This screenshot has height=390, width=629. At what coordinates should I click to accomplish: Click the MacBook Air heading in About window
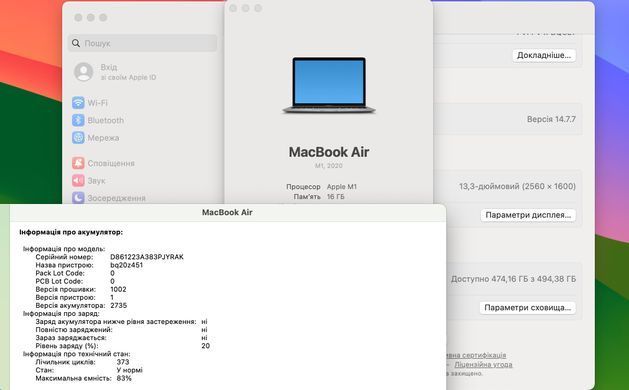[329, 152]
